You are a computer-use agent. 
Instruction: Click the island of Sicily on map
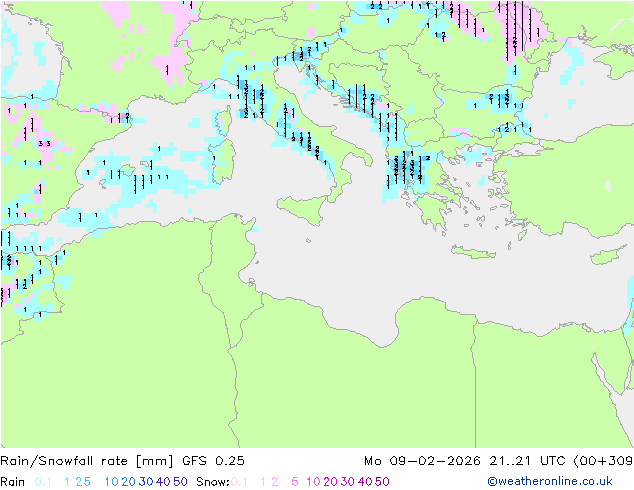pyautogui.click(x=303, y=209)
